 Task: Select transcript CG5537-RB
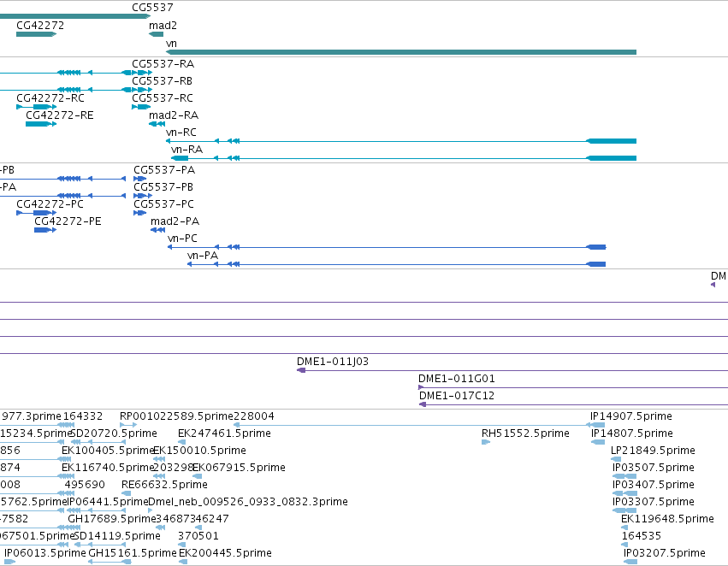[x=142, y=90]
